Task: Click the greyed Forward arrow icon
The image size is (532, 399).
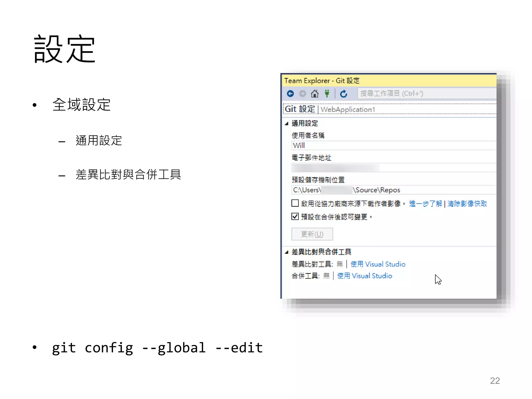Action: pos(302,94)
